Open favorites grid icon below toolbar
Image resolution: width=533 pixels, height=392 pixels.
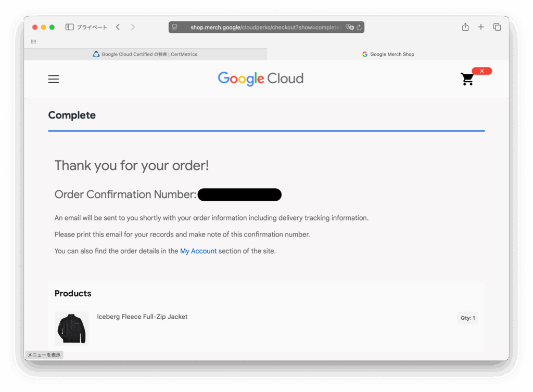tap(33, 42)
